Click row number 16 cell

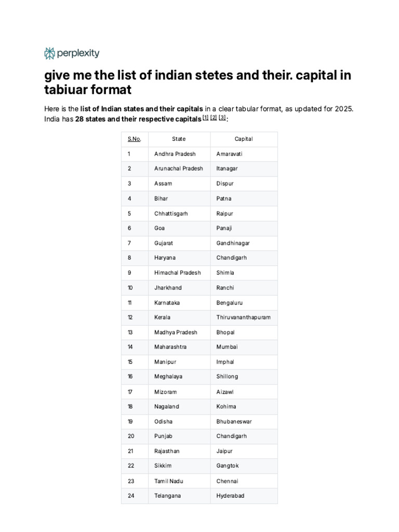pyautogui.click(x=135, y=377)
